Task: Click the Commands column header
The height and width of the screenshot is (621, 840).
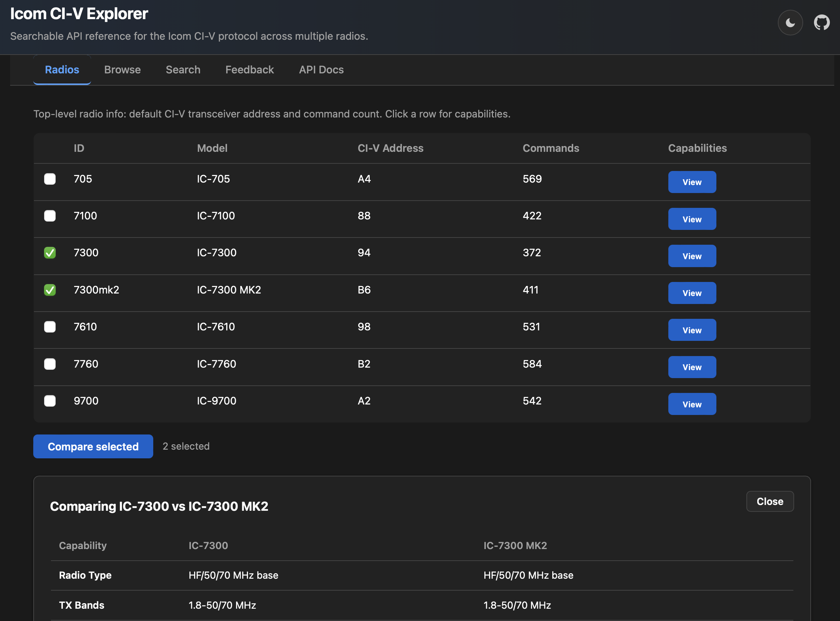Action: click(x=551, y=148)
